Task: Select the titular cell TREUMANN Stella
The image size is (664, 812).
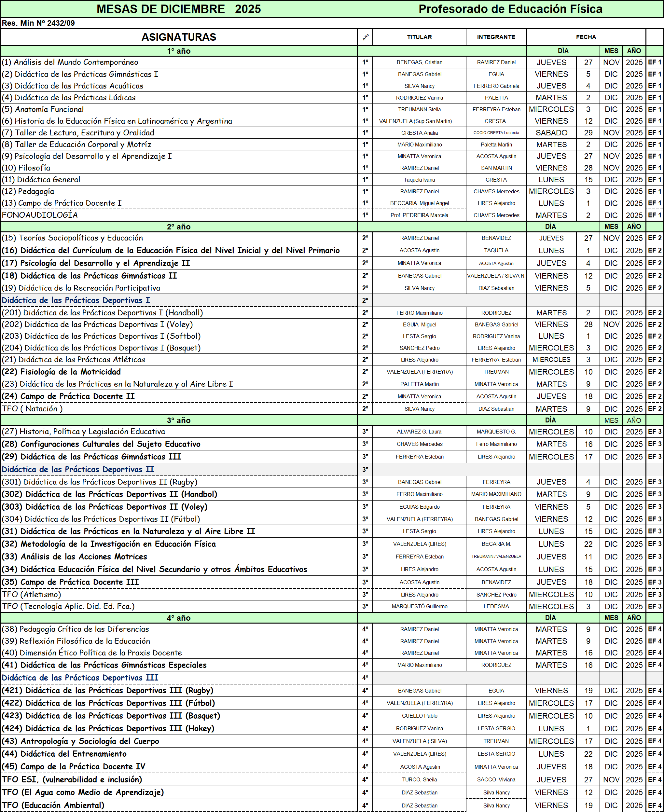Action: click(419, 109)
